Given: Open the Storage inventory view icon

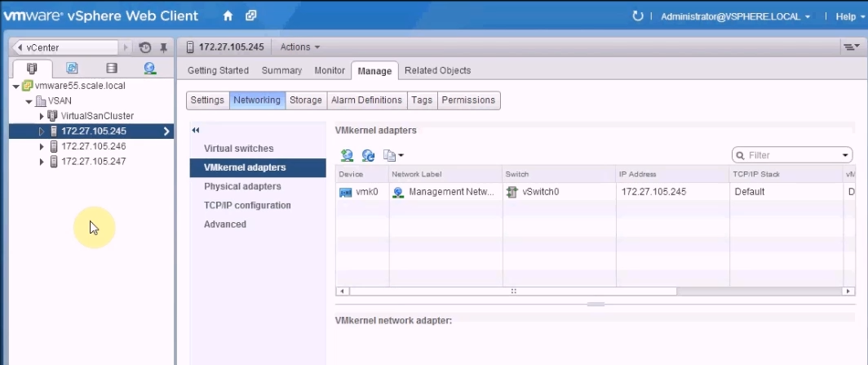Looking at the screenshot, I should coord(111,69).
